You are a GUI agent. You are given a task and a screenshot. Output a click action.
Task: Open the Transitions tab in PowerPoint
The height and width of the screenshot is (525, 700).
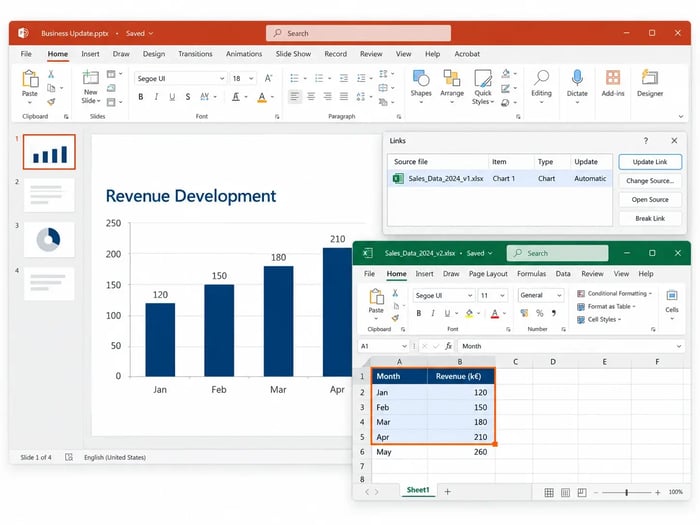coord(195,54)
